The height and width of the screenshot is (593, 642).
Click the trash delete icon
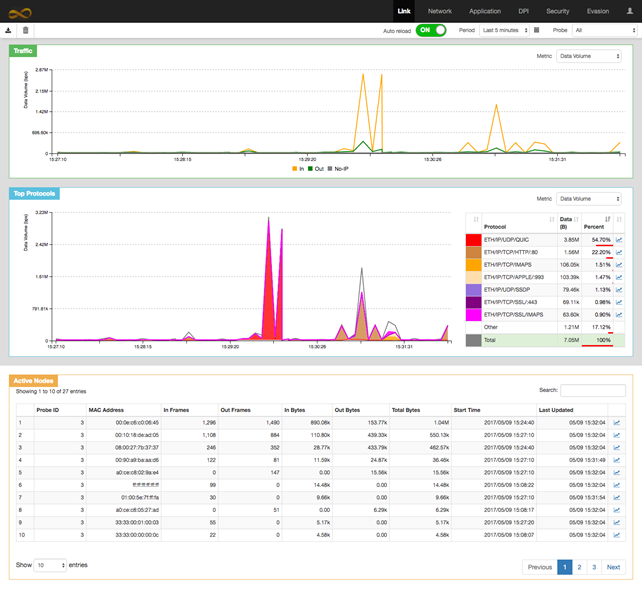tap(26, 30)
